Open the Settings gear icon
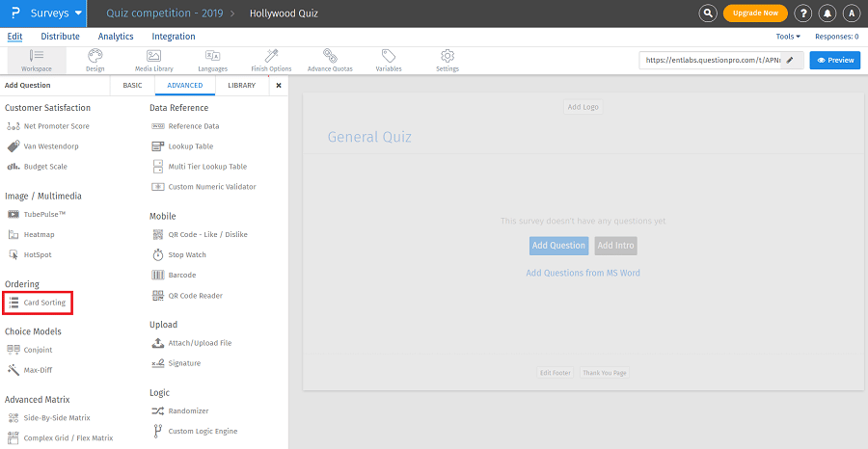Image resolution: width=868 pixels, height=449 pixels. click(448, 61)
